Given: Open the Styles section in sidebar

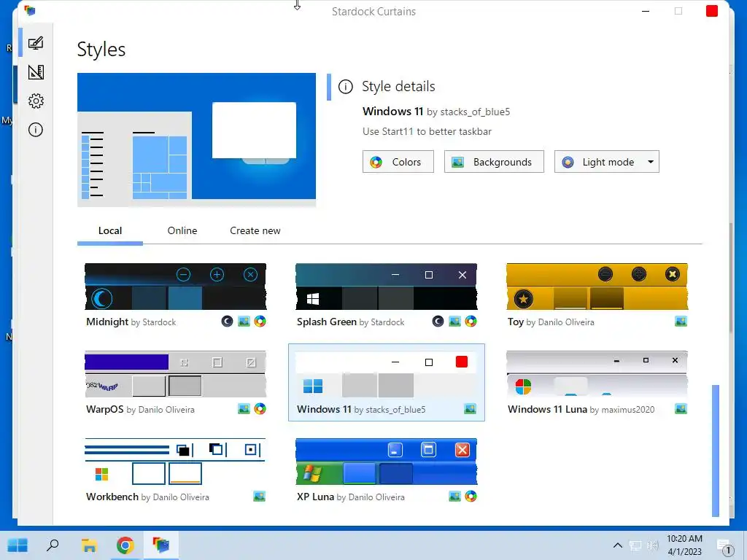Looking at the screenshot, I should [x=36, y=43].
